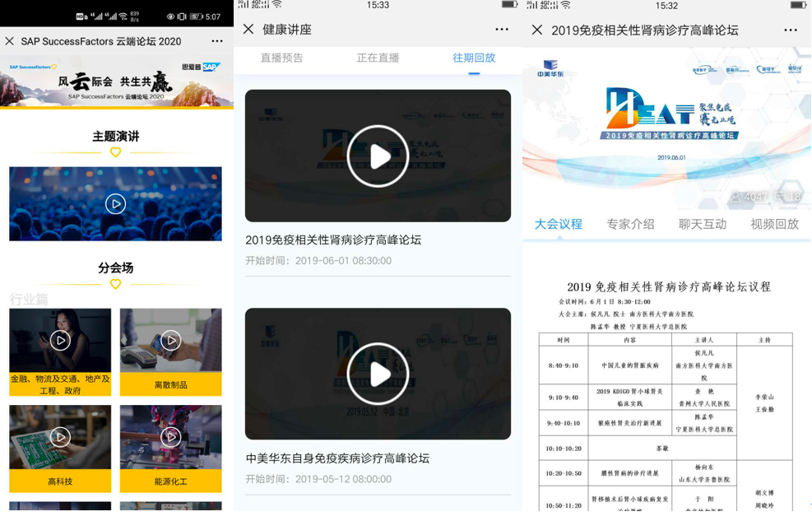
Task: Close the SAP SuccessFactors forum page
Action: coord(9,41)
